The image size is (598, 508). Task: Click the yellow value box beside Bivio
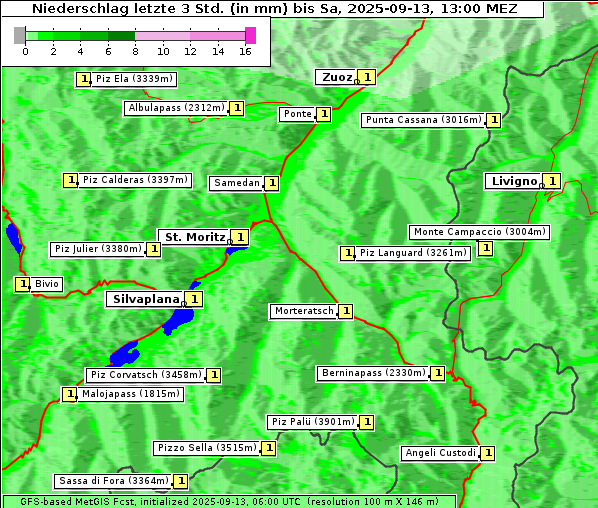[23, 285]
